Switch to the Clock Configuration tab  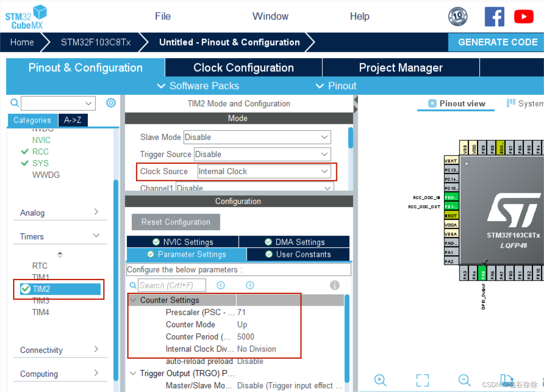point(244,68)
